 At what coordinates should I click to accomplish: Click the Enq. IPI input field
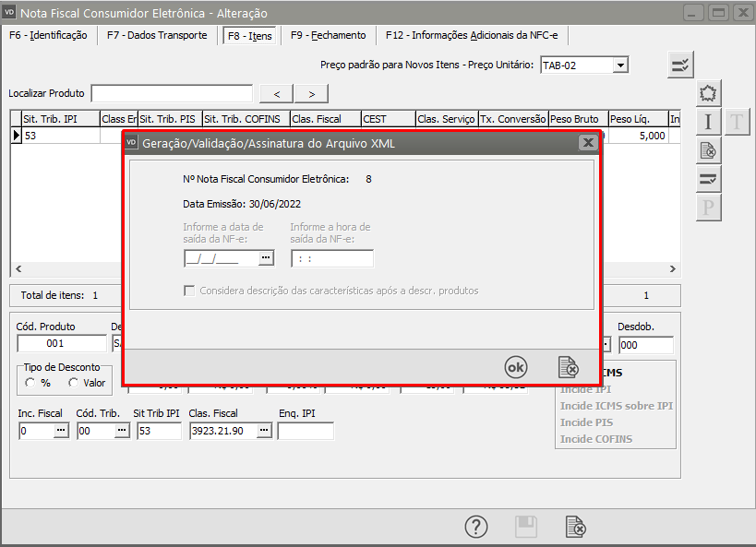click(x=306, y=431)
